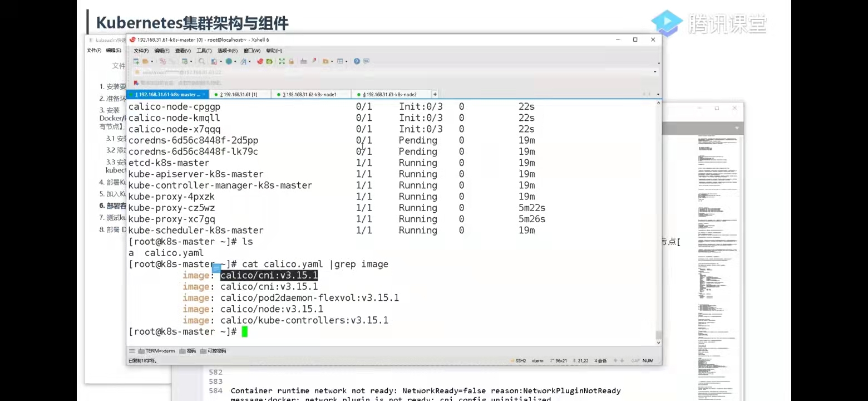
Task: Click the SSH2 status bar entry
Action: point(518,360)
